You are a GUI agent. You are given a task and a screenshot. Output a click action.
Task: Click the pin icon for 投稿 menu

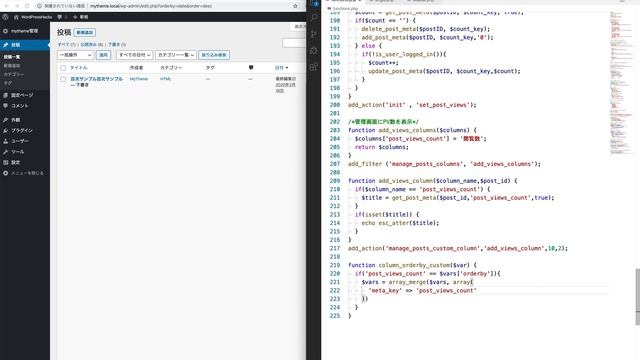coord(5,45)
